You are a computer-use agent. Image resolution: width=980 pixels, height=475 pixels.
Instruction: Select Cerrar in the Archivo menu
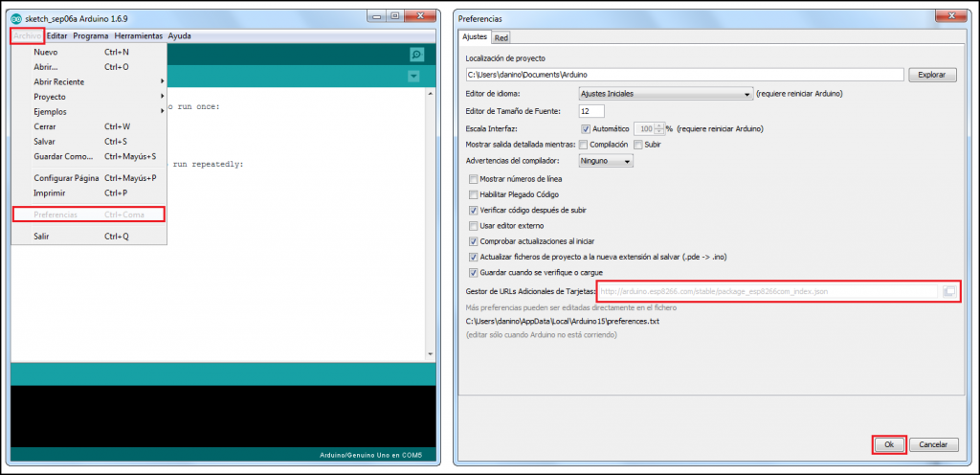click(x=89, y=126)
